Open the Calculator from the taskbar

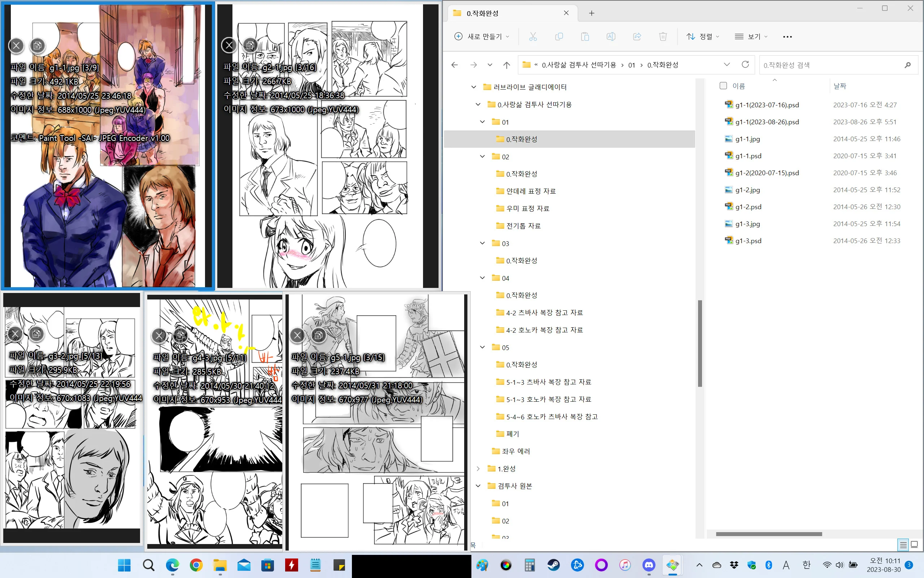click(529, 565)
